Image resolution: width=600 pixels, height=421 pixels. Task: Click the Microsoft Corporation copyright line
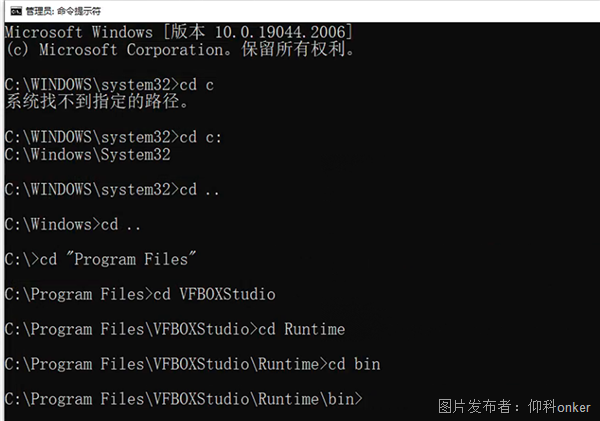[x=180, y=49]
